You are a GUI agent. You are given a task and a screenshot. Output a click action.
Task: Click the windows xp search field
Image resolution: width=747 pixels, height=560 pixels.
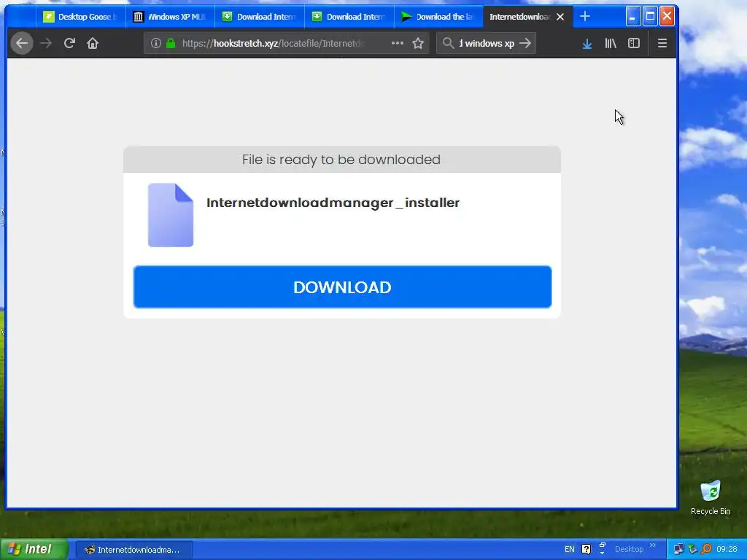pos(486,43)
